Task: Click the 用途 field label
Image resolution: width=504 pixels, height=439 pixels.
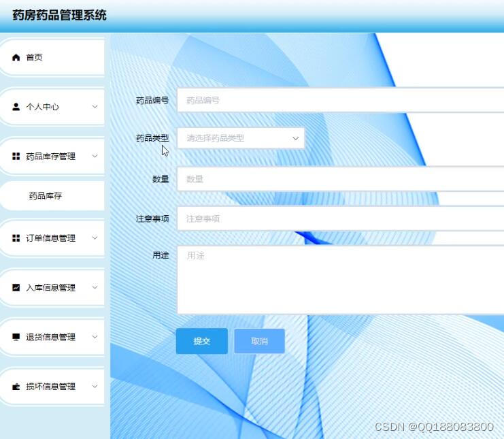Action: tap(161, 255)
